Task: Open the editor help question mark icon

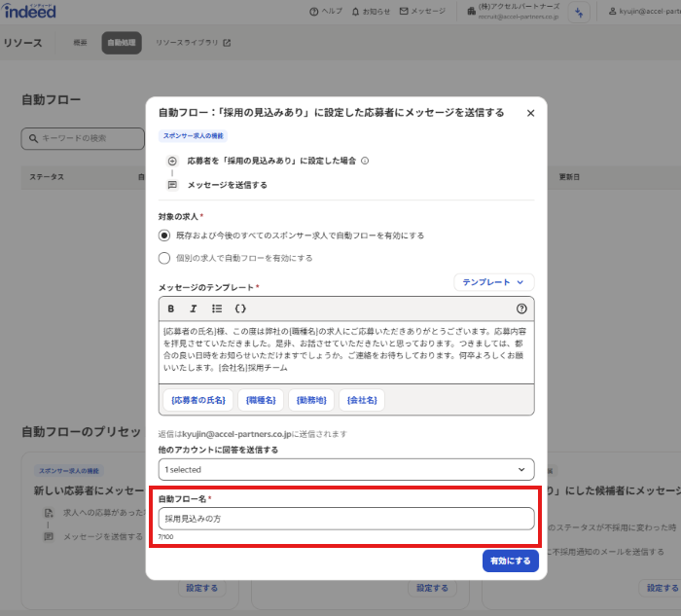Action: (x=521, y=308)
